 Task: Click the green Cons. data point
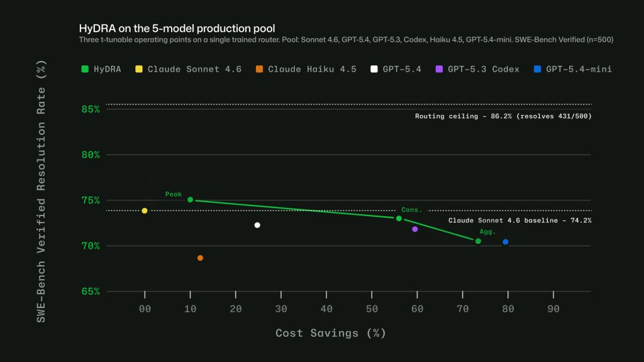399,218
